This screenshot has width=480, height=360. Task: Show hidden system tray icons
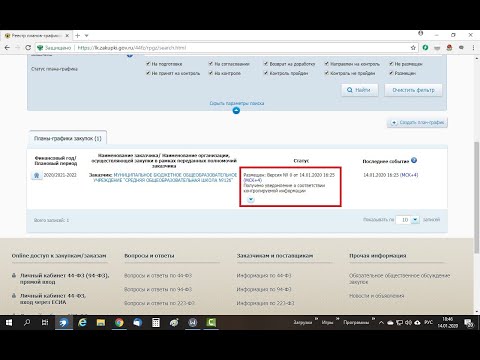tap(381, 323)
